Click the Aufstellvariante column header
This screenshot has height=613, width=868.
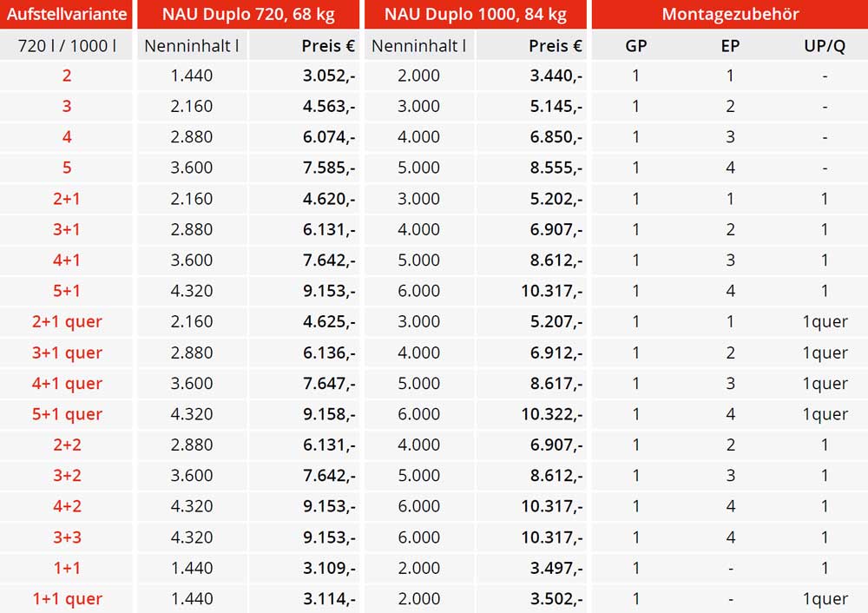(x=67, y=14)
